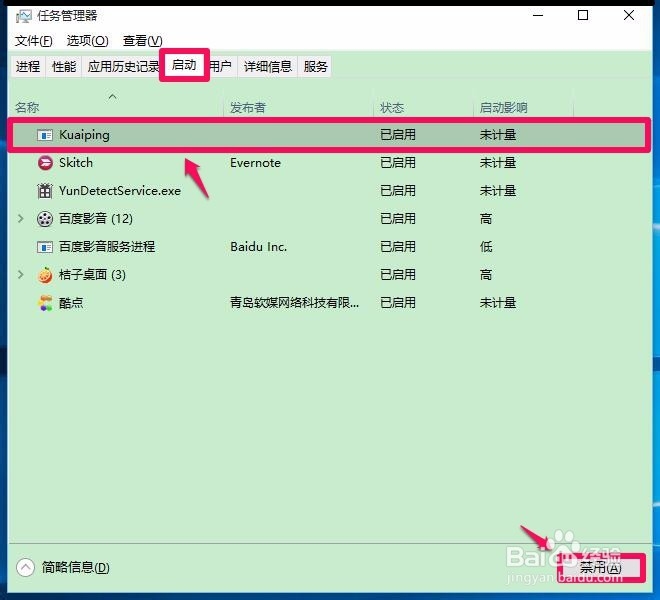Screen dimensions: 660x600
Task: Click 已启用 status in 桔子桌面 row
Action: (398, 275)
